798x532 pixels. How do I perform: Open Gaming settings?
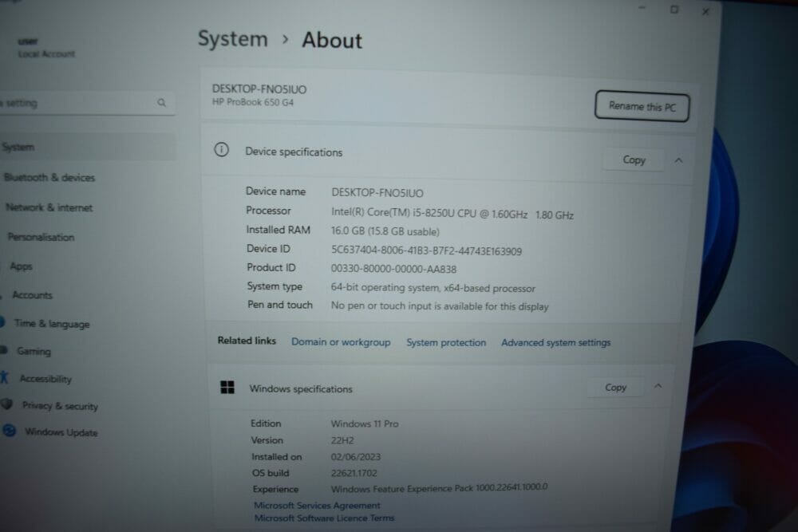point(34,352)
